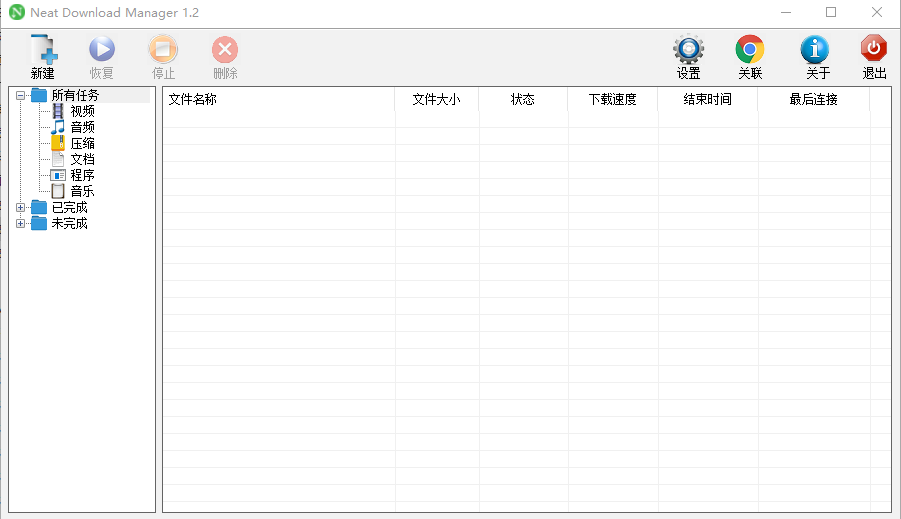Select the 程序 program window icon

pos(58,175)
